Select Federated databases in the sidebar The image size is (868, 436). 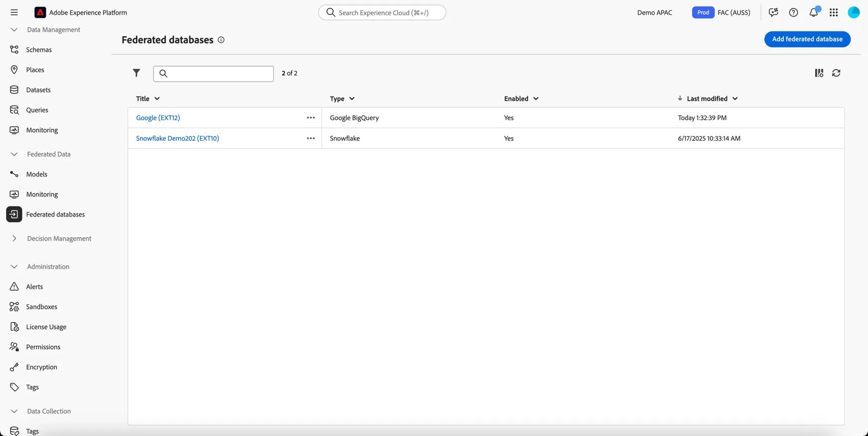point(56,214)
